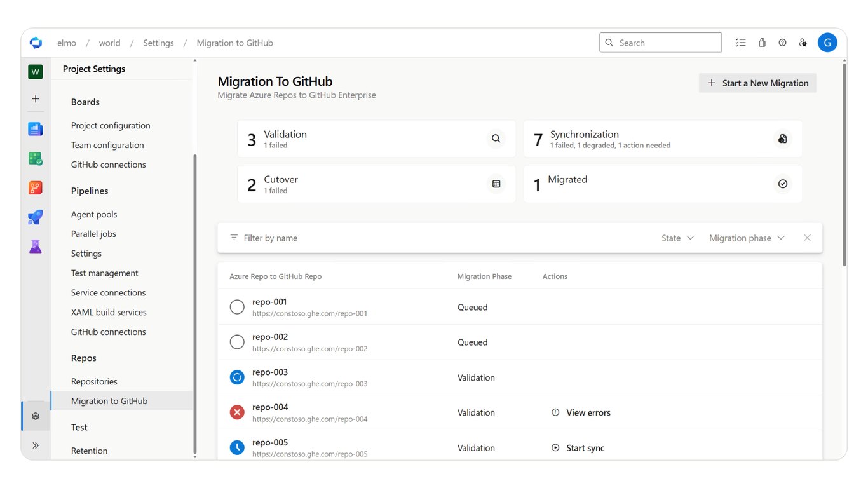This screenshot has width=868, height=488.
Task: View errors for repo-004
Action: (x=581, y=412)
